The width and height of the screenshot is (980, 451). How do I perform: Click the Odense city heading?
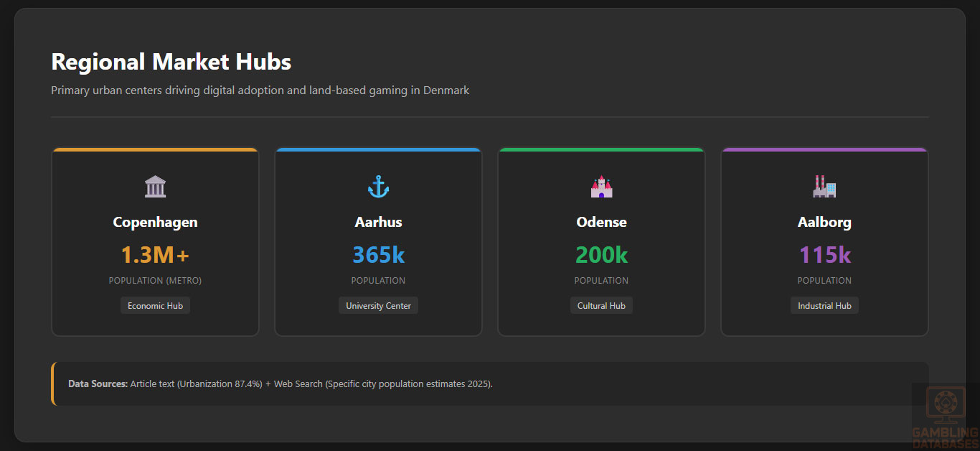tap(601, 223)
